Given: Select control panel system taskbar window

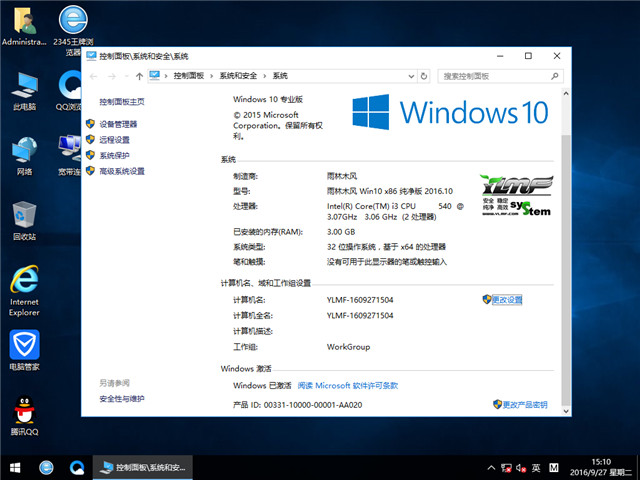Looking at the screenshot, I should click(143, 467).
